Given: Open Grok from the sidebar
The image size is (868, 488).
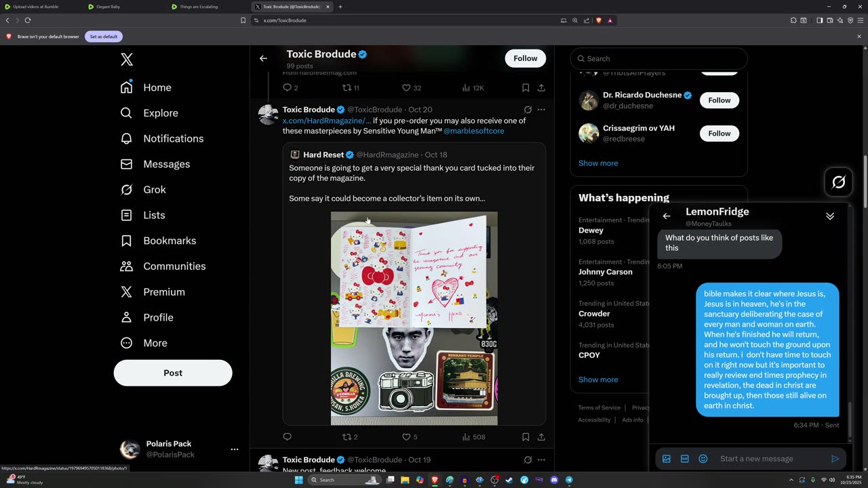Looking at the screenshot, I should click(x=143, y=190).
